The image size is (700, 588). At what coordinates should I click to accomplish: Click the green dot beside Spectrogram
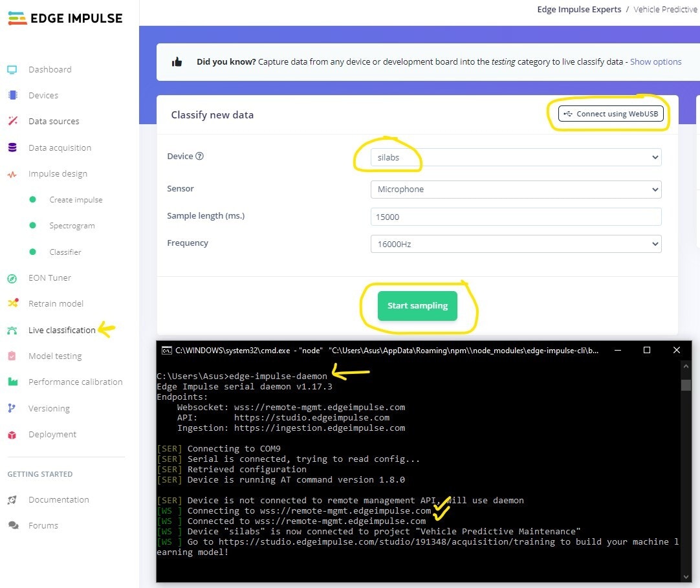point(32,226)
